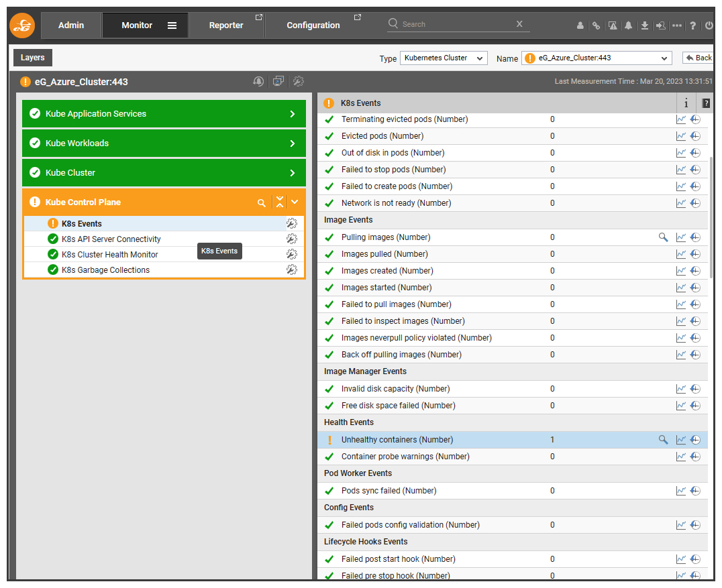Click the wrench-gear configure icon in title bar
This screenshot has height=588, width=722.
point(299,81)
